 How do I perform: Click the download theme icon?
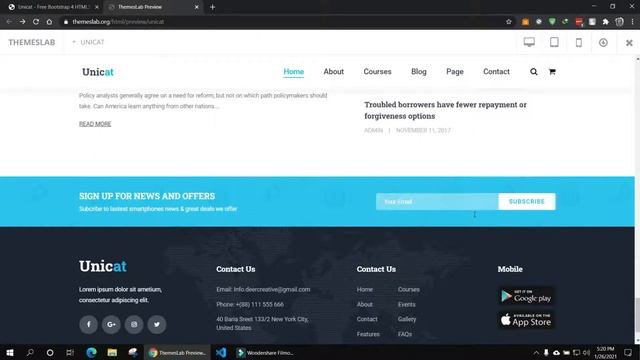603,42
